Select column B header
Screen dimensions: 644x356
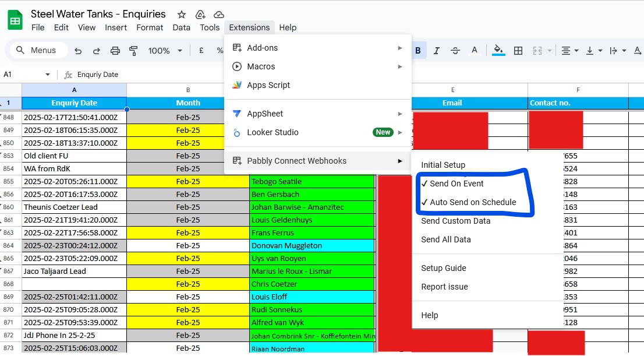187,90
